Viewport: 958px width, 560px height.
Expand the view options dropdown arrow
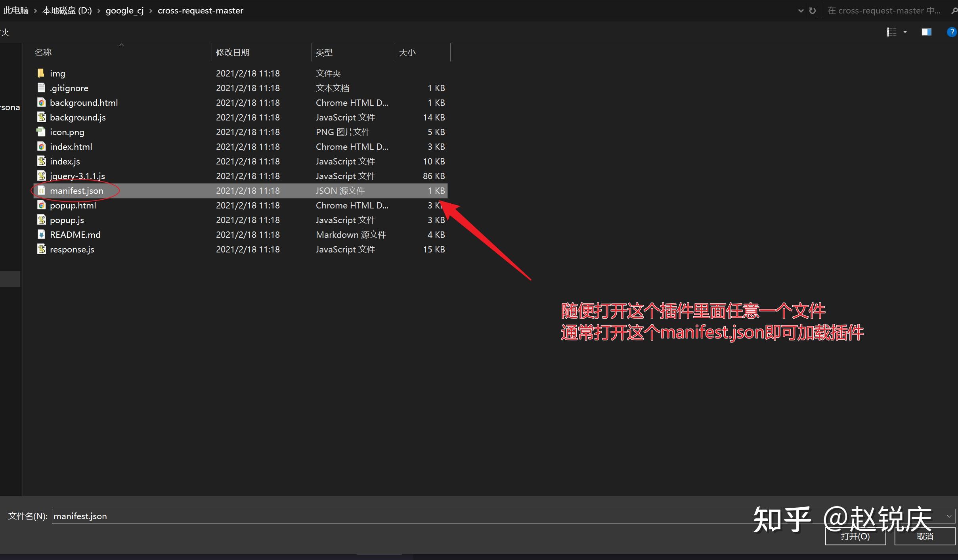tap(905, 32)
